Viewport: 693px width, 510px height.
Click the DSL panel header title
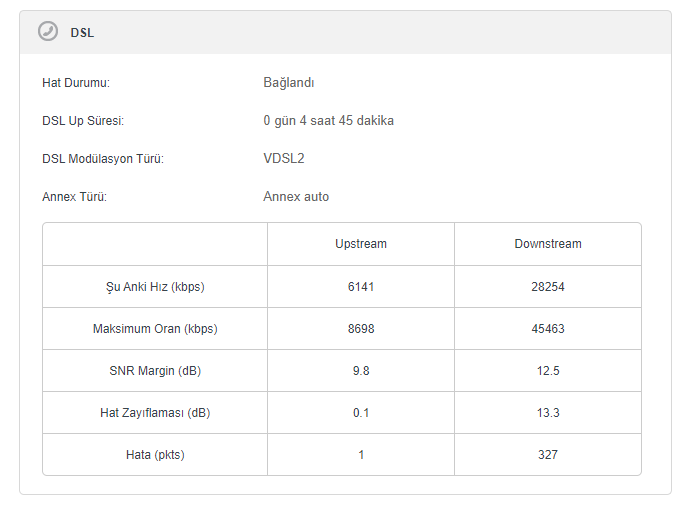click(82, 33)
